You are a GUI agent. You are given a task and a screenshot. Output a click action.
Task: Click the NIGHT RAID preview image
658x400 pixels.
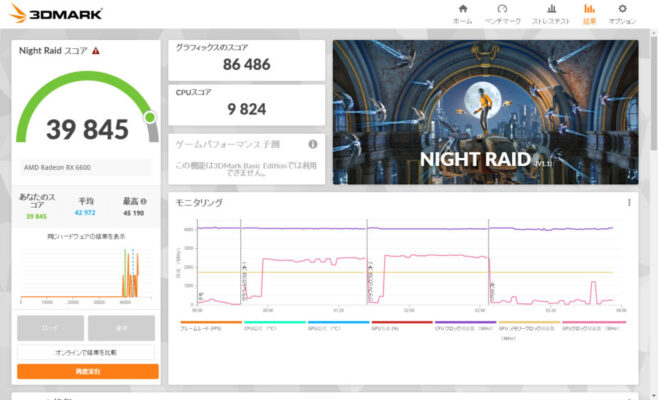(486, 112)
